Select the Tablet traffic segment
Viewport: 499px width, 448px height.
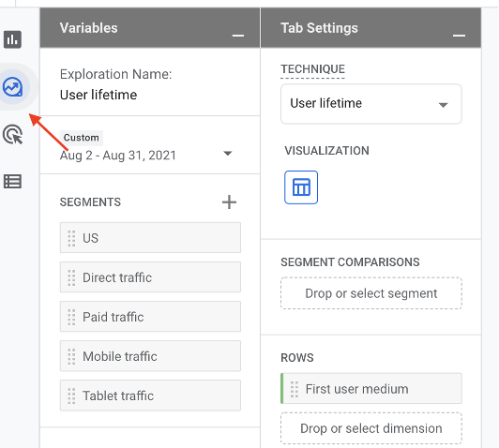point(150,396)
